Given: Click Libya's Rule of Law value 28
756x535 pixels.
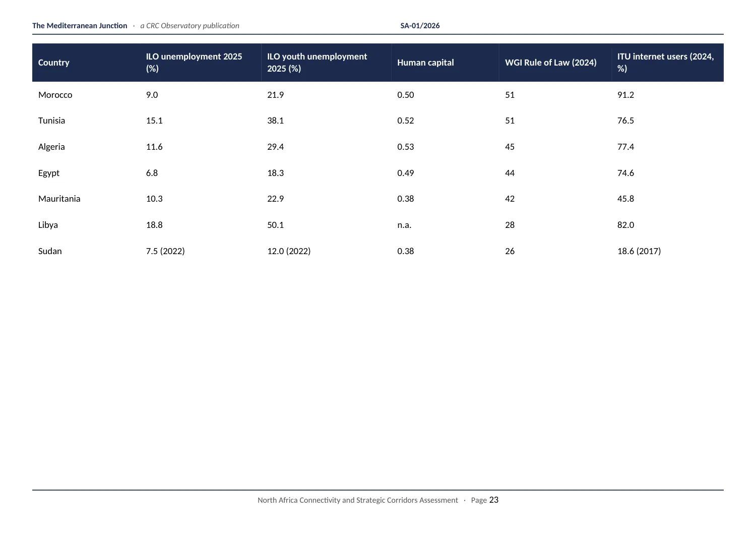Looking at the screenshot, I should tap(510, 225).
